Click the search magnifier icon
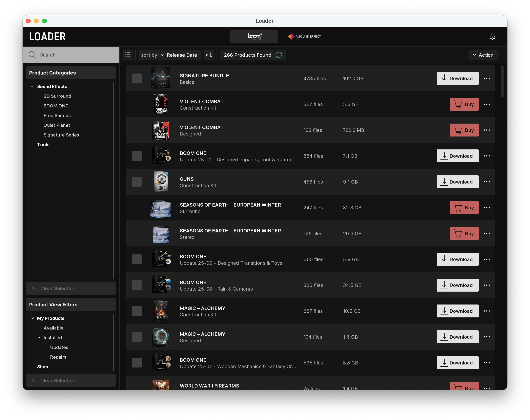530x420 pixels. coord(32,55)
